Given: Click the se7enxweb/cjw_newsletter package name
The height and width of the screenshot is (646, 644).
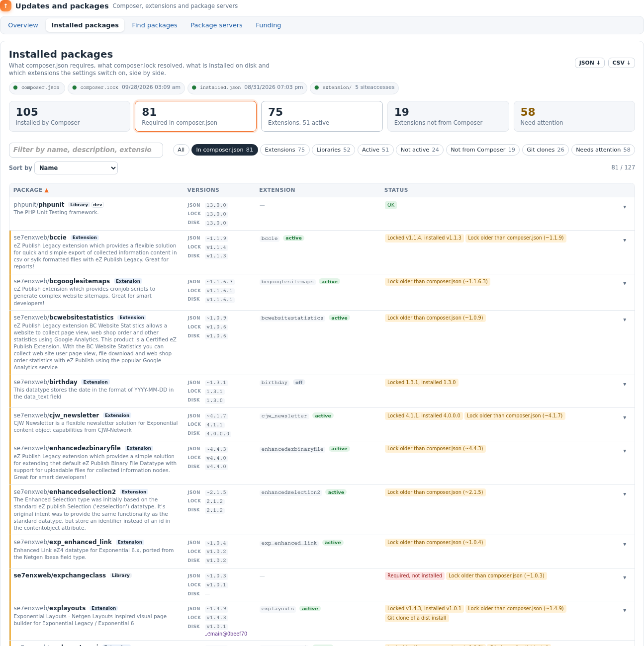Looking at the screenshot, I should (56, 415).
